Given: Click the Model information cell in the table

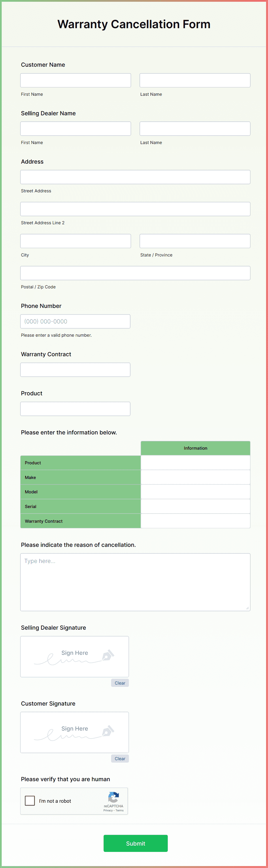Looking at the screenshot, I should pyautogui.click(x=195, y=492).
